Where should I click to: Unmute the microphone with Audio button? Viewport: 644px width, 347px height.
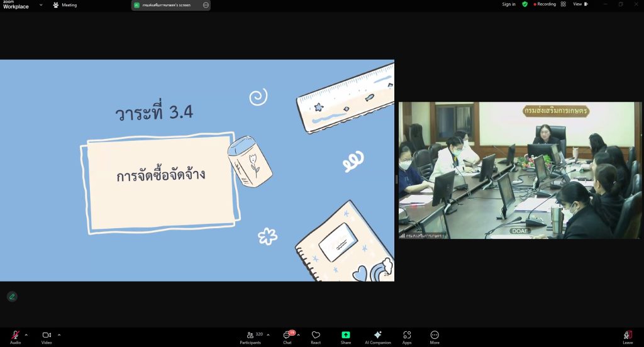[15, 336]
